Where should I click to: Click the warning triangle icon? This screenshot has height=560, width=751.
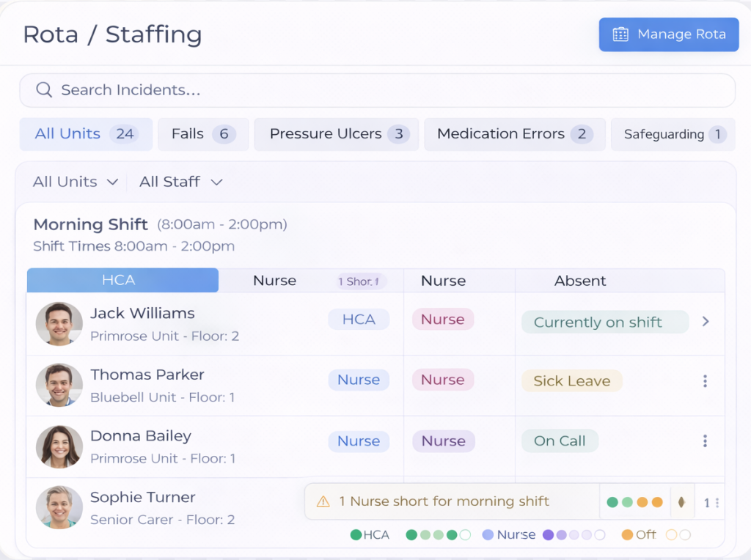point(323,501)
